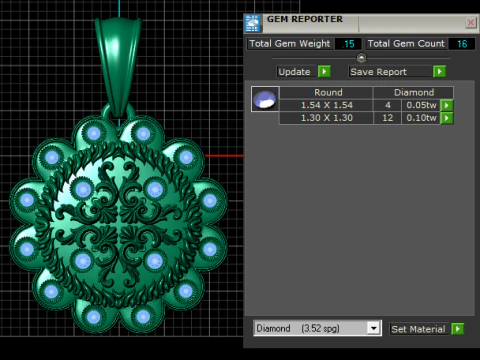Click the Total Gem Count value 16
Image resolution: width=480 pixels, height=360 pixels.
pos(462,44)
